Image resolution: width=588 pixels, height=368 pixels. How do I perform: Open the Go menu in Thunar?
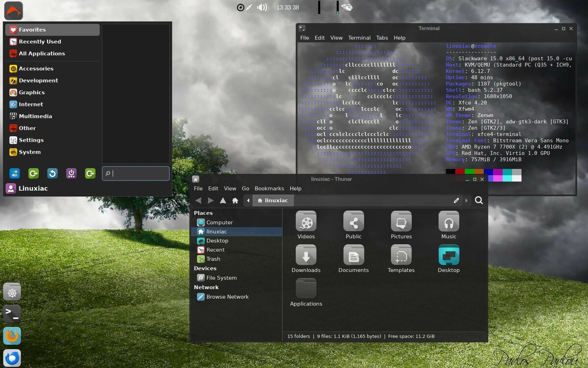click(x=245, y=188)
